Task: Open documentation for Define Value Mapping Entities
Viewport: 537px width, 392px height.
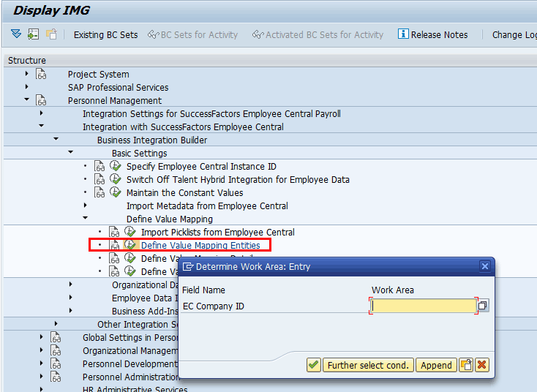Action: (x=114, y=245)
